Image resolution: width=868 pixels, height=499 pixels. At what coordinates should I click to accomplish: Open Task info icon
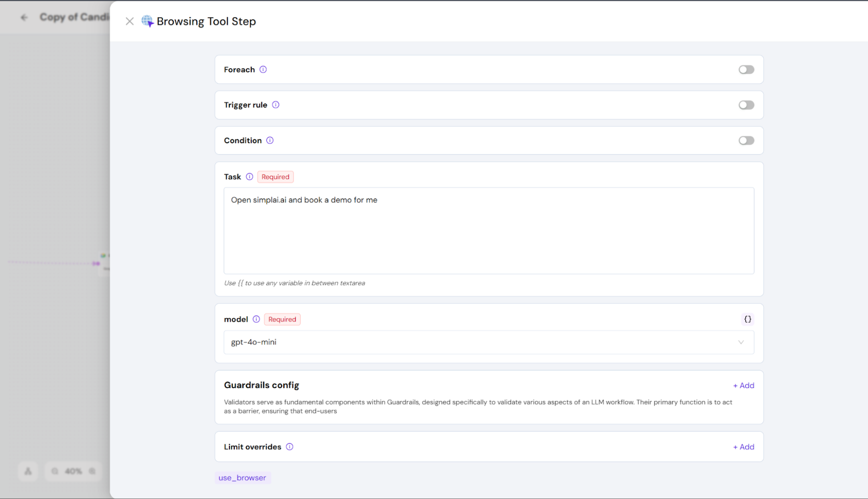tap(250, 177)
